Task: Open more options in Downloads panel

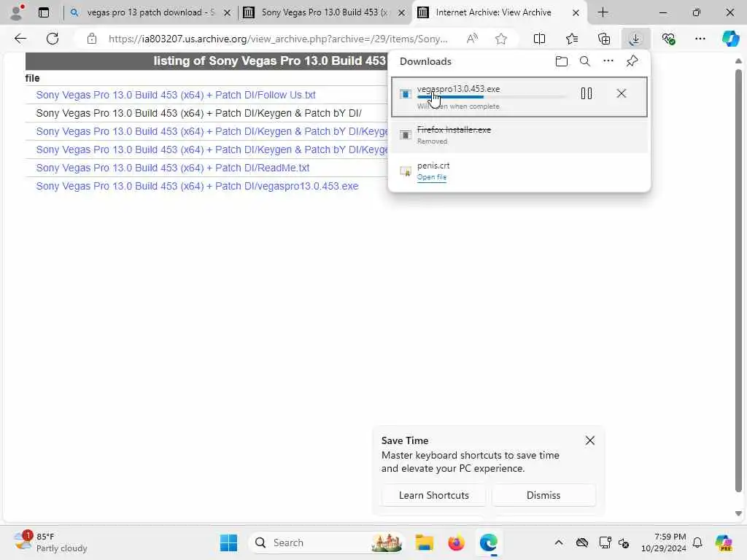Action: click(x=608, y=61)
